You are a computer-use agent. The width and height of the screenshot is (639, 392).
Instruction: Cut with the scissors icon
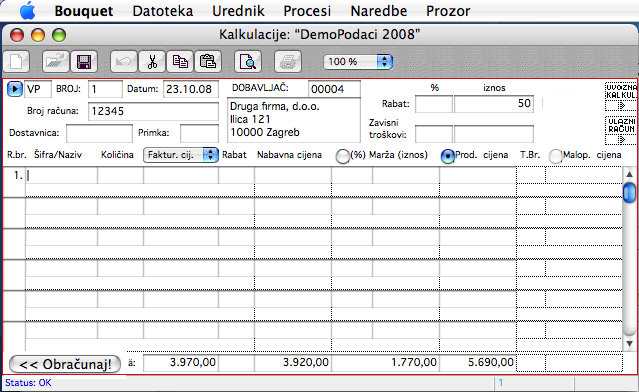point(152,62)
